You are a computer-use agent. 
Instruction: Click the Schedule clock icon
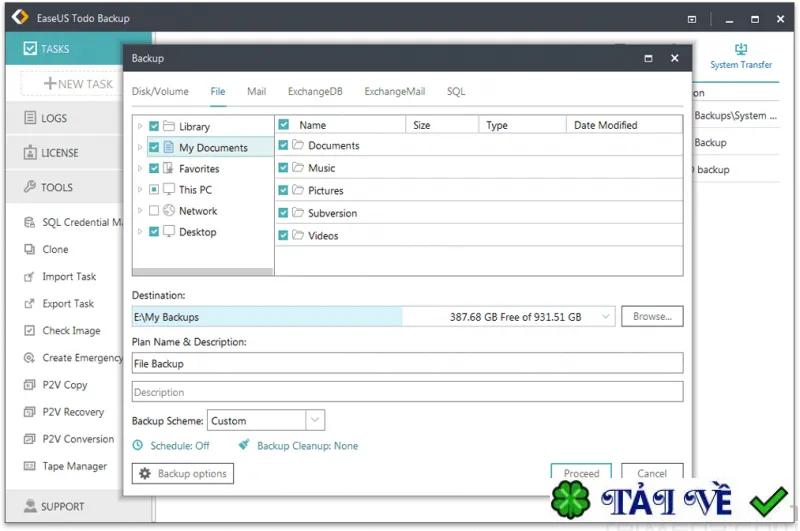click(x=138, y=446)
